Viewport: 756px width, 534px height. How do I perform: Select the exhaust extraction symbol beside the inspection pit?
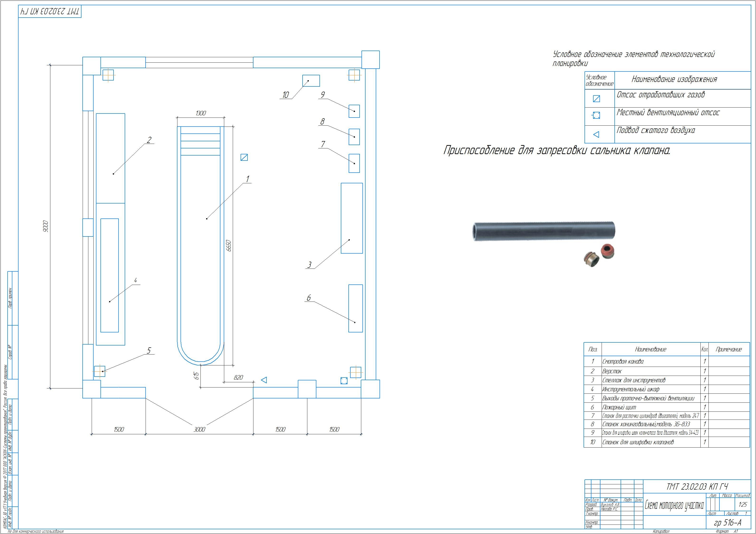244,157
